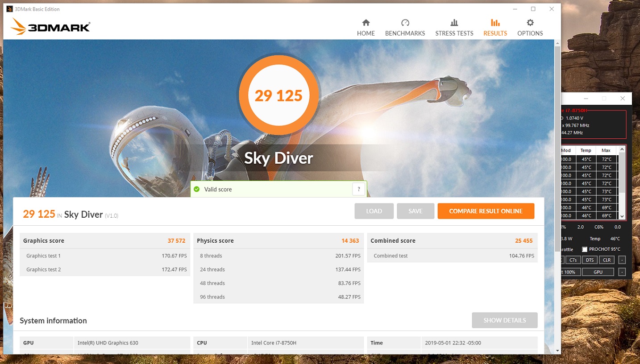This screenshot has height=364, width=640.
Task: Click the 3DMark vertical scrollbar thumb
Action: pyautogui.click(x=557, y=149)
